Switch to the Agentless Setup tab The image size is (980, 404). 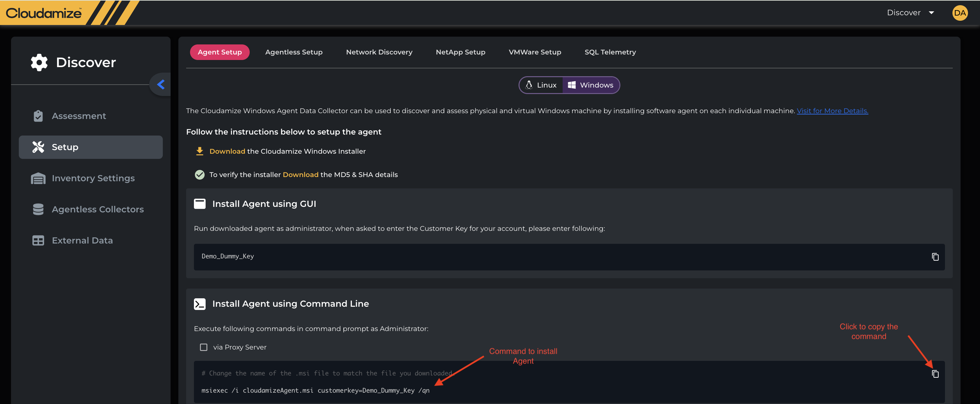point(294,52)
